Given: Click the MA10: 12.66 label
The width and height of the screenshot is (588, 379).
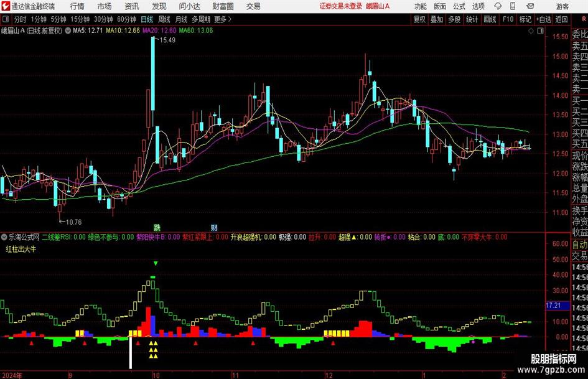Looking at the screenshot, I should (x=123, y=30).
